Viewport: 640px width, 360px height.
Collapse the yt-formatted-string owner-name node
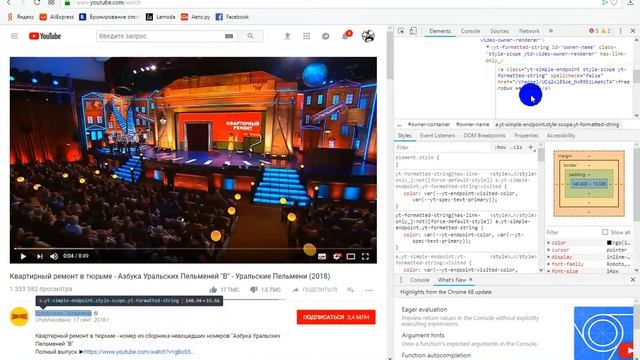(487, 47)
